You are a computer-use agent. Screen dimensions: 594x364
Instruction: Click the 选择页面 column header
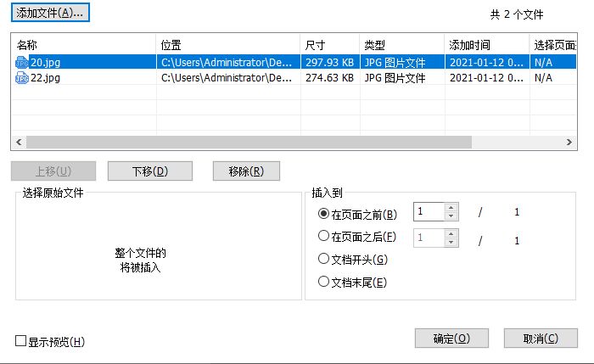[553, 45]
